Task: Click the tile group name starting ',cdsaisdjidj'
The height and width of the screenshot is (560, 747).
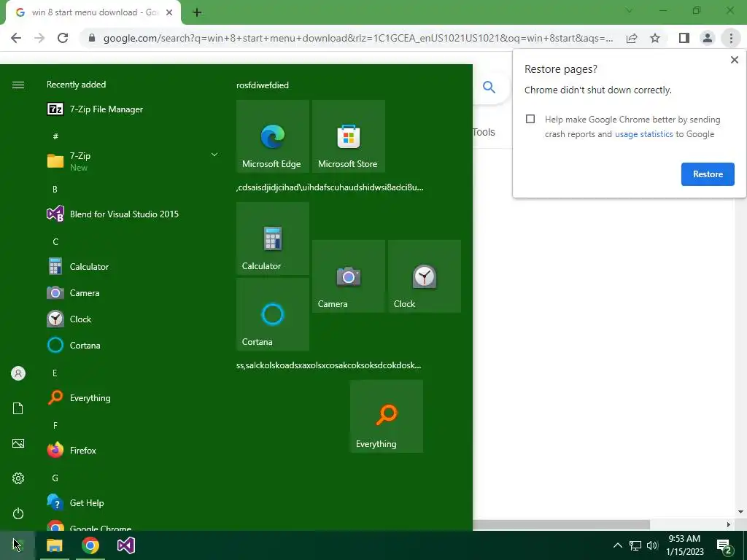Action: click(x=330, y=187)
